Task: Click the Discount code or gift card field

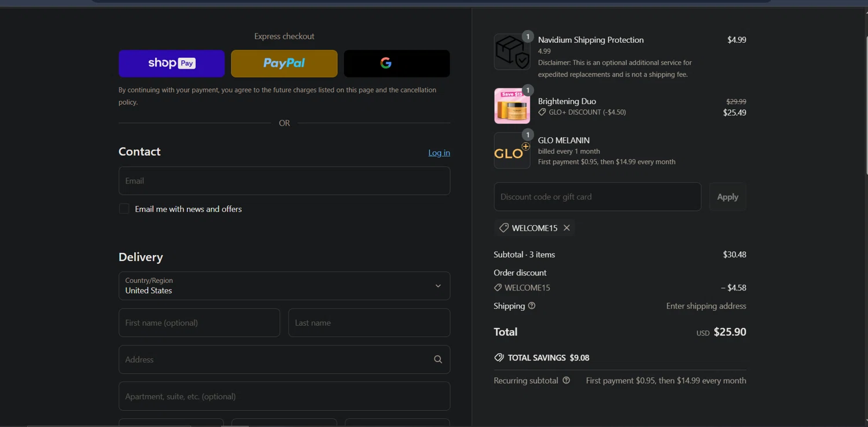Action: coord(597,197)
